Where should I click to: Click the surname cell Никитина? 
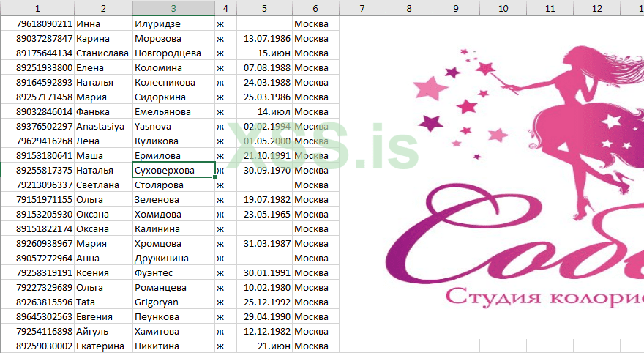pos(173,346)
